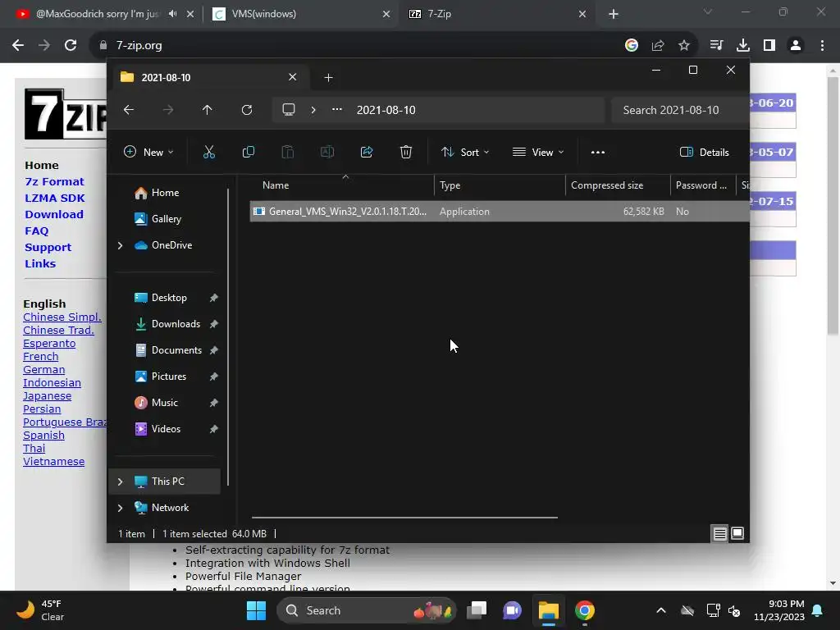The height and width of the screenshot is (630, 840).
Task: Open Task View from the taskbar
Action: point(477,610)
